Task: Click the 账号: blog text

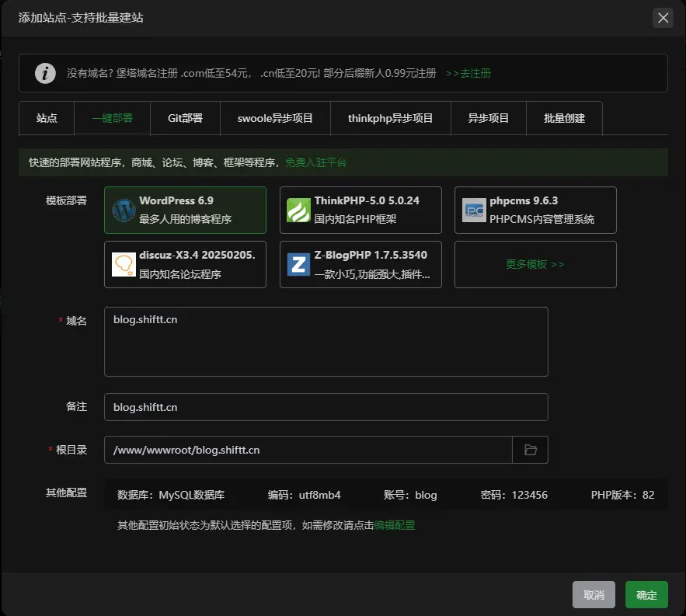Action: (x=410, y=495)
